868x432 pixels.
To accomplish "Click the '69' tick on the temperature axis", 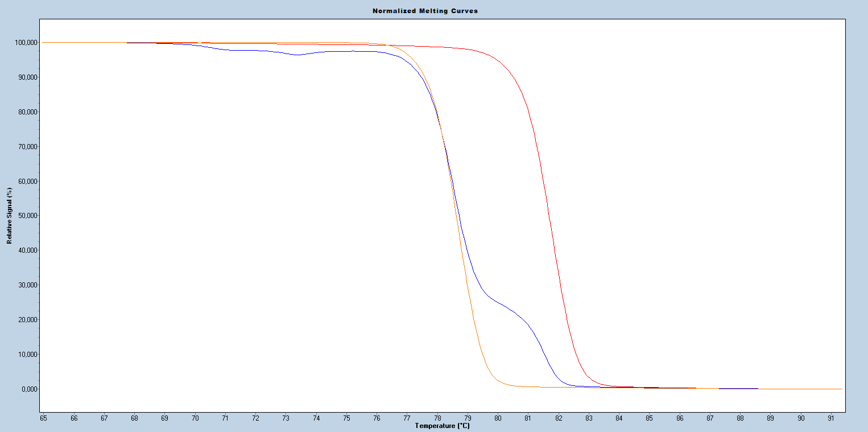I will click(164, 418).
